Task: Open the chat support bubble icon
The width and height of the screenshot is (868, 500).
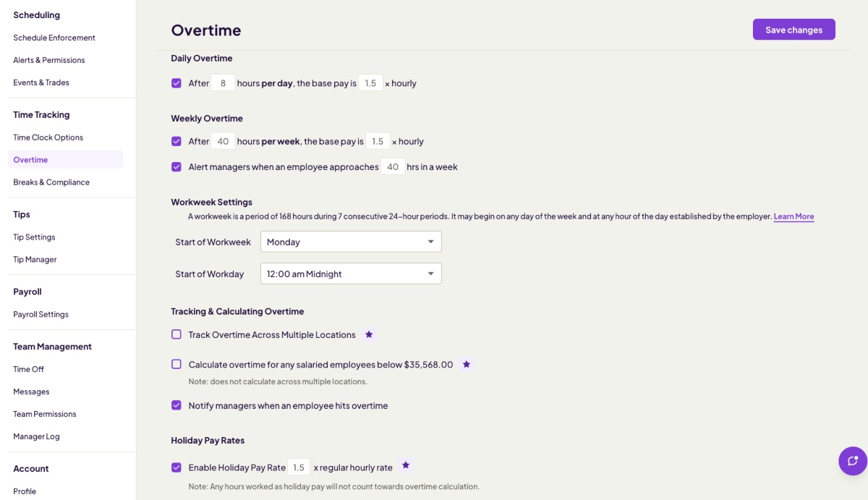Action: [852, 461]
